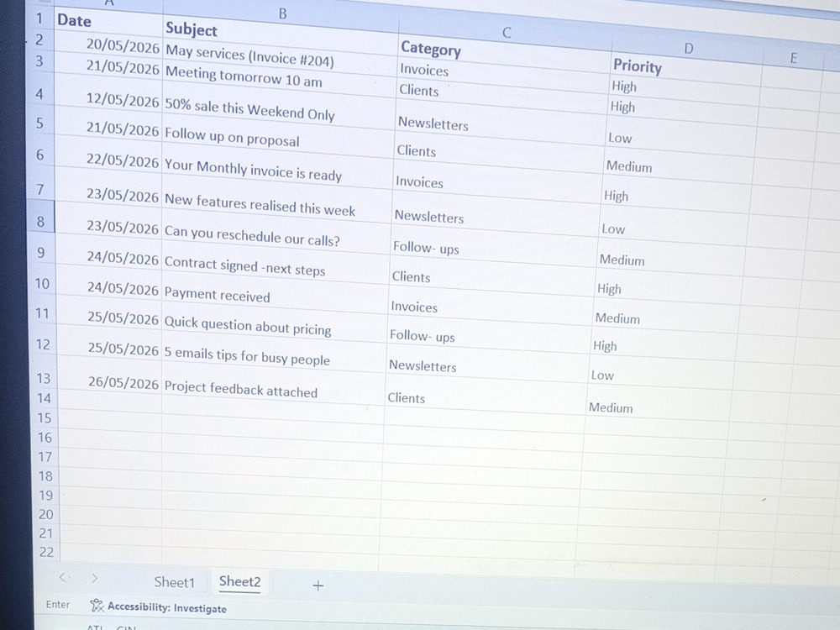Select row 22 header
Image resolution: width=840 pixels, height=630 pixels.
pyautogui.click(x=46, y=552)
